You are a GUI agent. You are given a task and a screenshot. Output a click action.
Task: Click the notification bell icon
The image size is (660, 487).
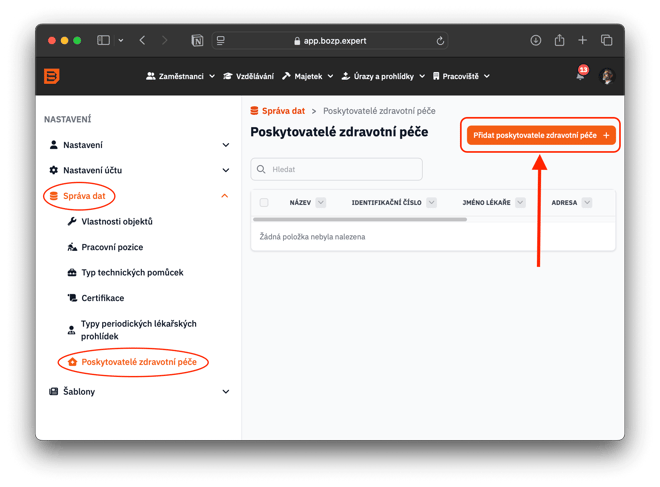point(580,76)
